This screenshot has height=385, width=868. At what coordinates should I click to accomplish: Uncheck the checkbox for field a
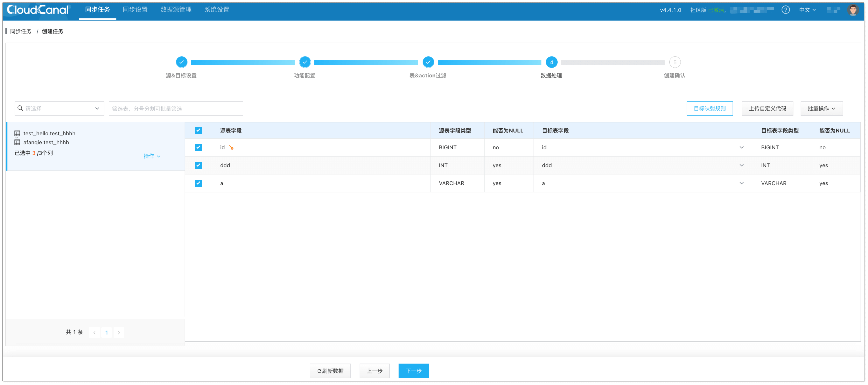(x=199, y=183)
